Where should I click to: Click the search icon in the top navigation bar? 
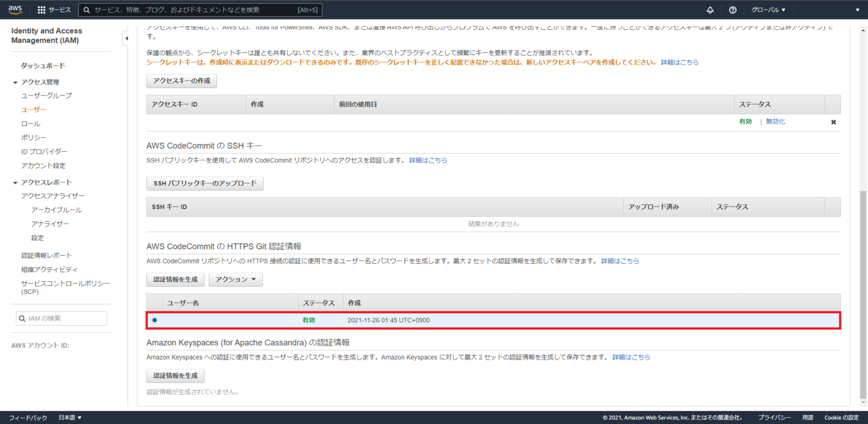(x=86, y=9)
